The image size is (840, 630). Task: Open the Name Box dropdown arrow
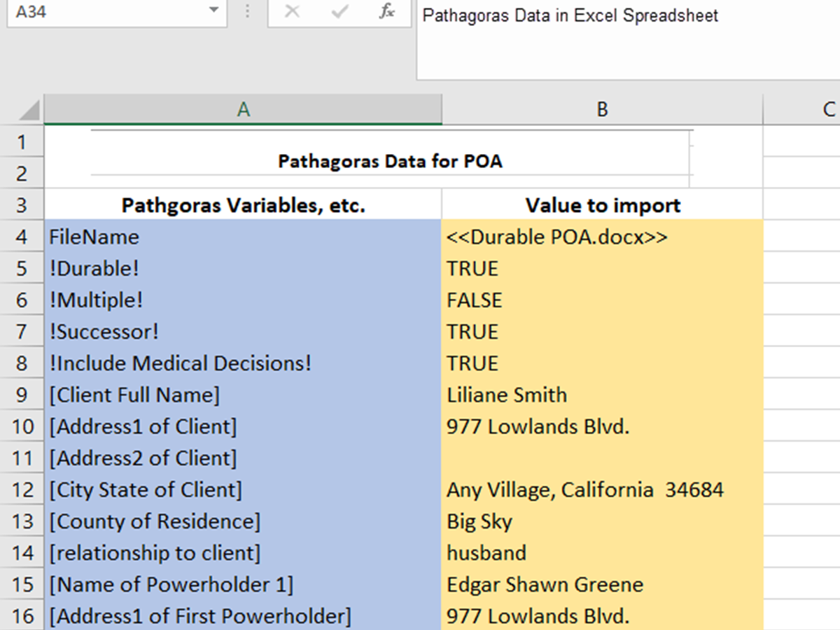tap(213, 12)
